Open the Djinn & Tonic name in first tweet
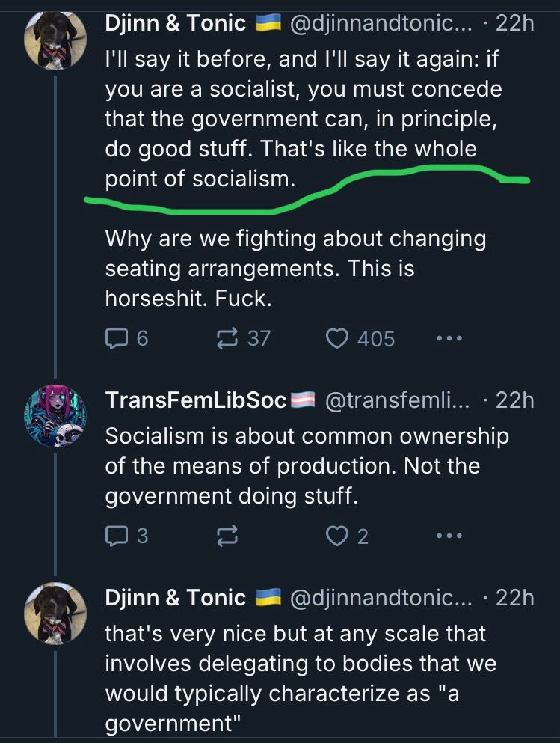 click(x=175, y=24)
